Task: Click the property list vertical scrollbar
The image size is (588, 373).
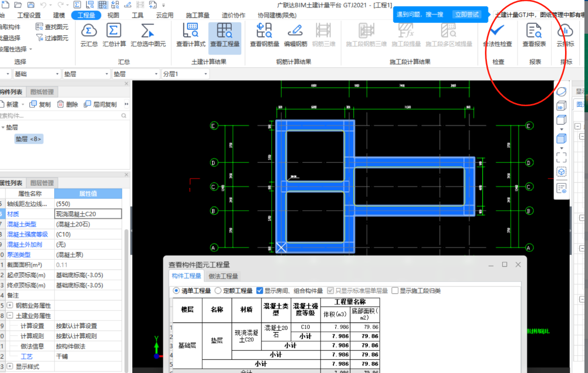Action: pos(127,300)
